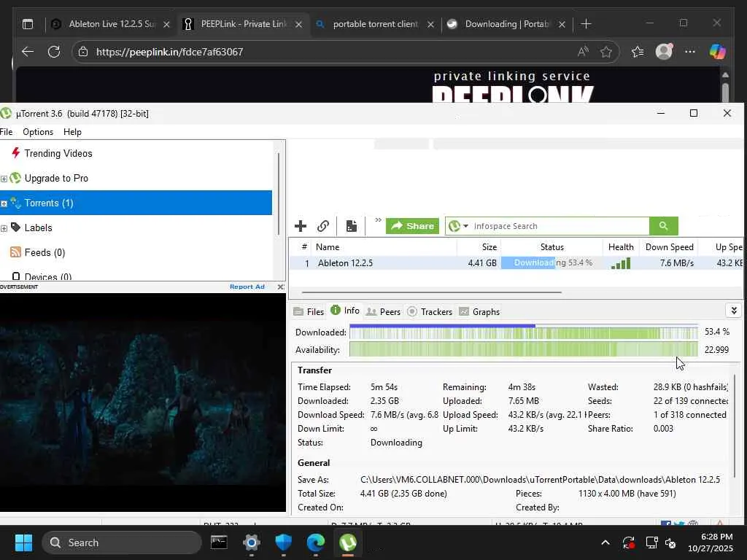Open browser profile avatar
Screen dimensions: 747x560
(x=664, y=52)
